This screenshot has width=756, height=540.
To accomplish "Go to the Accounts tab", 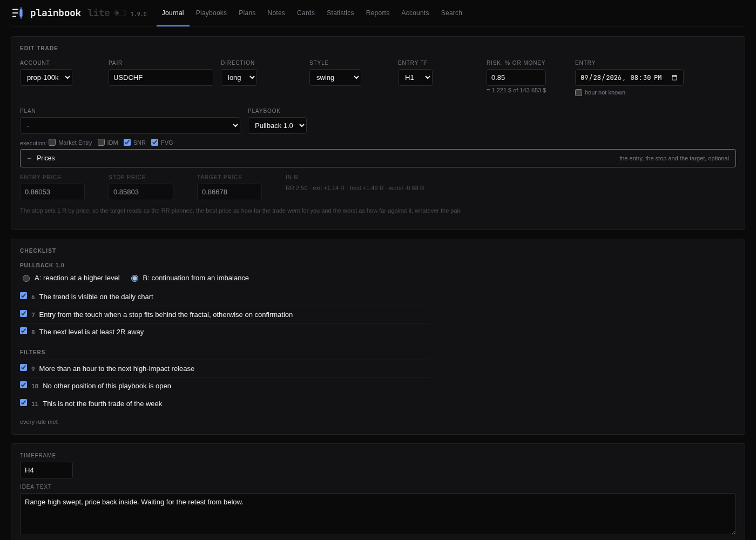I will 415,13.
